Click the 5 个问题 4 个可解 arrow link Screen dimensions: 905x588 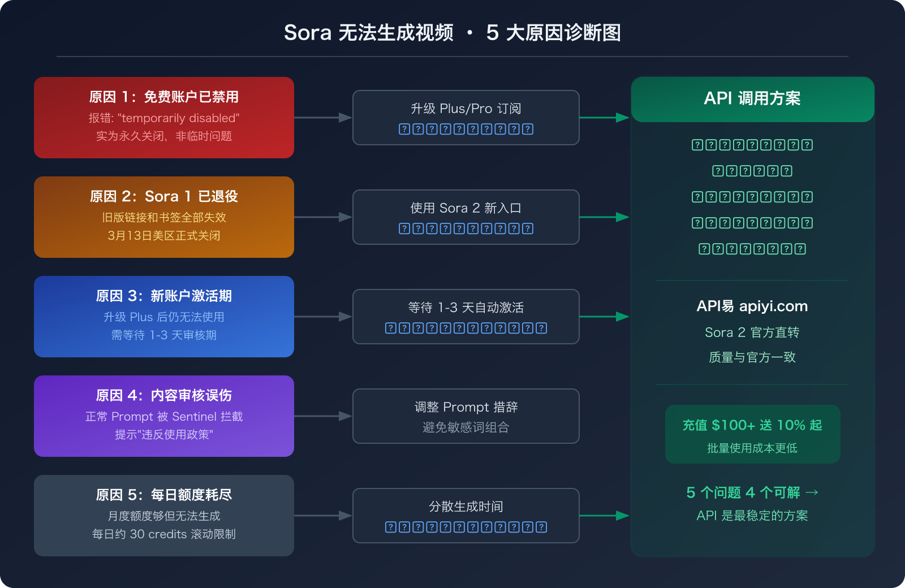click(752, 492)
